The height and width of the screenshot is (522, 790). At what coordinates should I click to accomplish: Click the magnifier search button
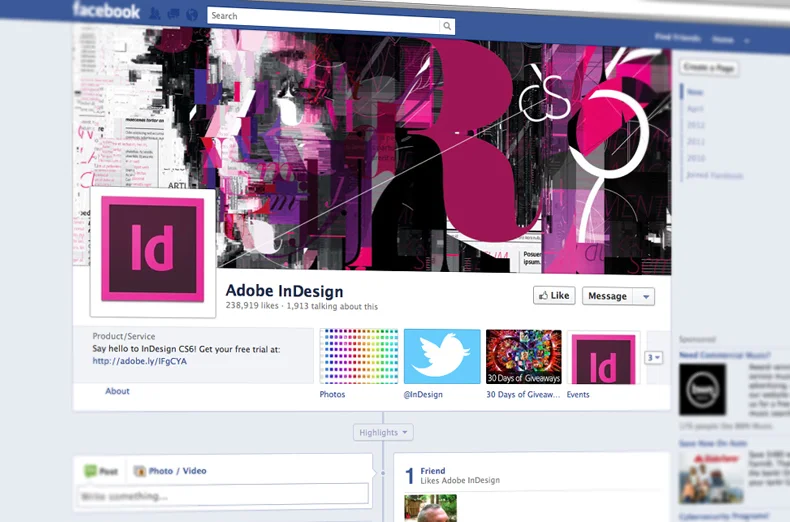pyautogui.click(x=447, y=26)
